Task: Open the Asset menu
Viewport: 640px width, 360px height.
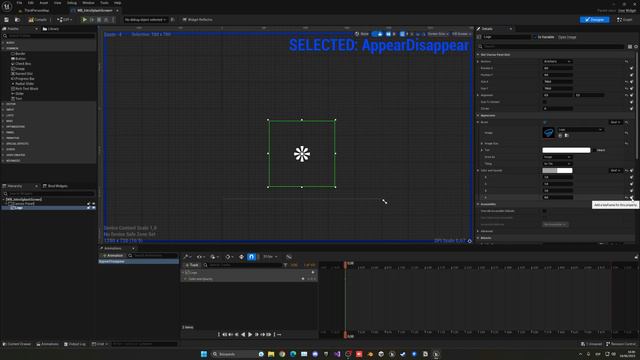Action: pyautogui.click(x=44, y=3)
